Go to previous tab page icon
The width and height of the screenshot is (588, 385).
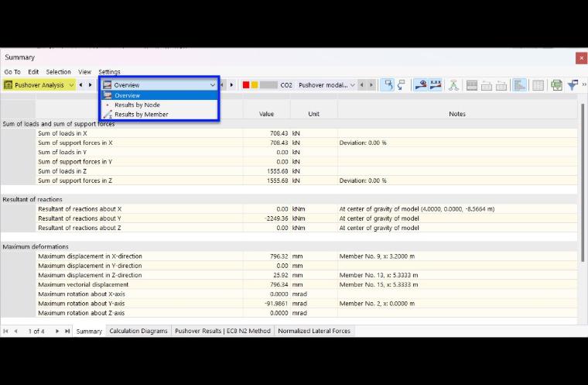pyautogui.click(x=15, y=331)
